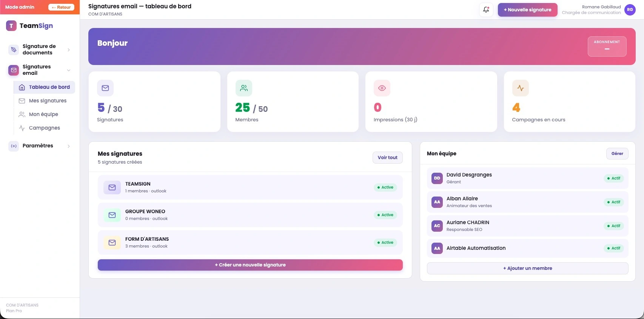The height and width of the screenshot is (319, 644).
Task: Click + Créer une nouvelle signature
Action: tap(250, 265)
